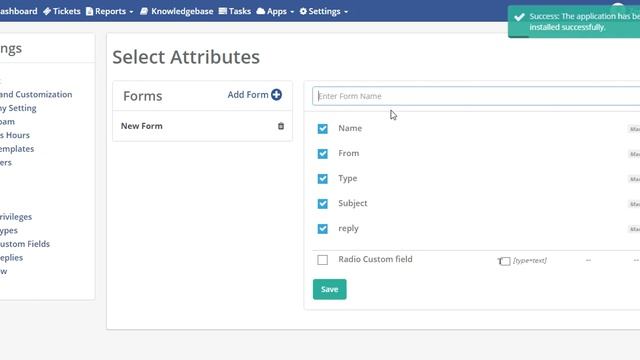Open Templates sidebar link

click(x=17, y=149)
